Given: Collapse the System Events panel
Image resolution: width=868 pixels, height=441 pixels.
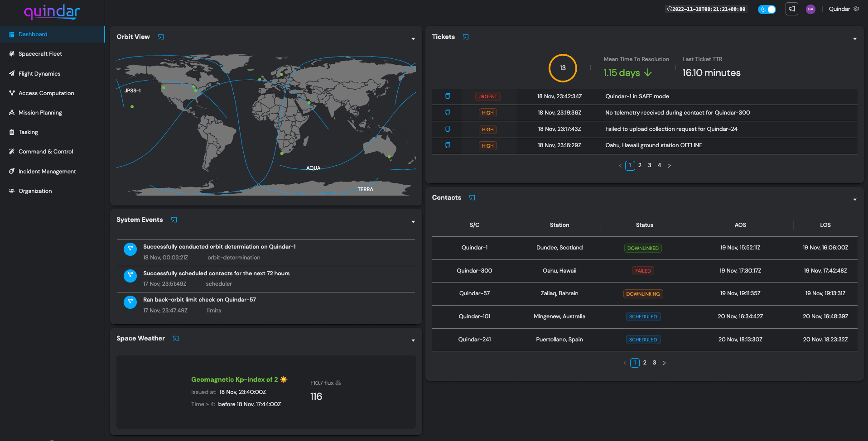Looking at the screenshot, I should click(x=413, y=222).
